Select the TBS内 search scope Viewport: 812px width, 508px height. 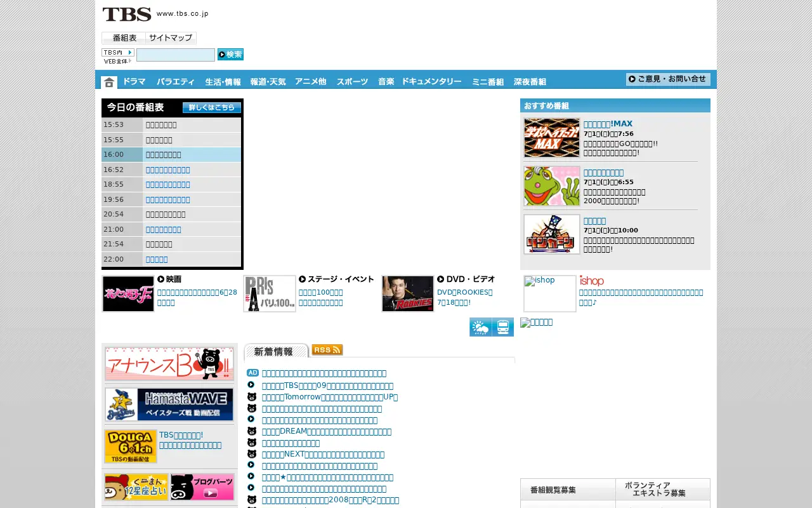coord(118,52)
